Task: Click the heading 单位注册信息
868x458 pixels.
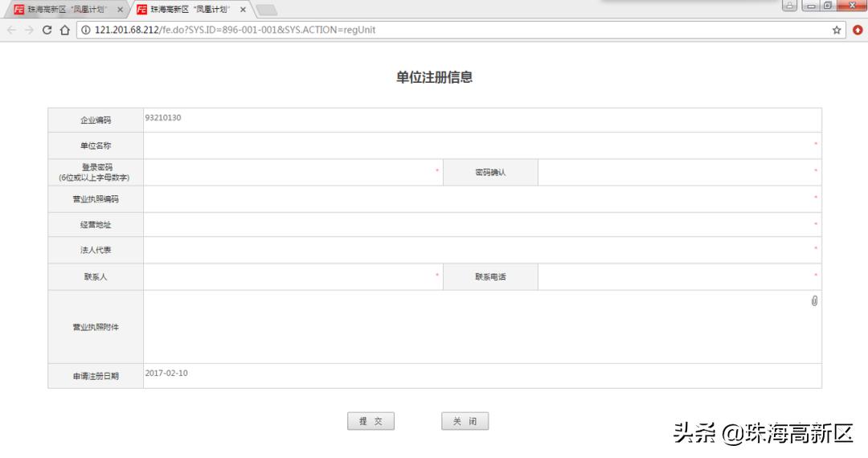Action: (434, 77)
